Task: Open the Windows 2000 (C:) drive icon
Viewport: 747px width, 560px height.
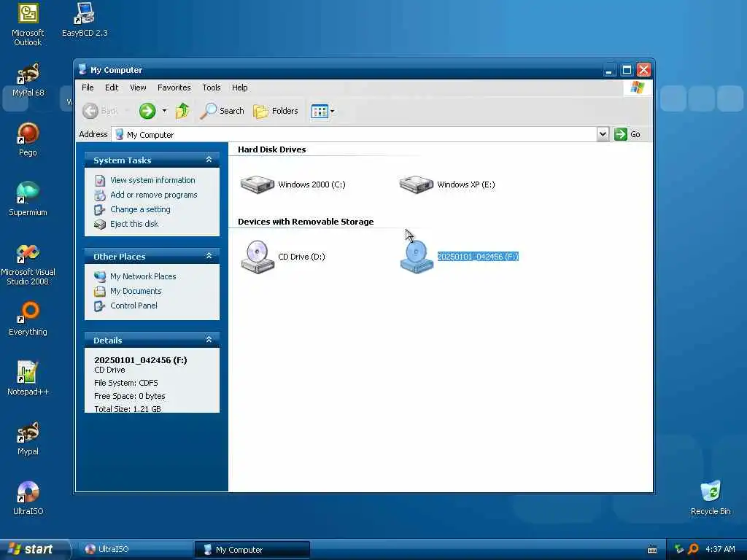Action: pos(258,184)
